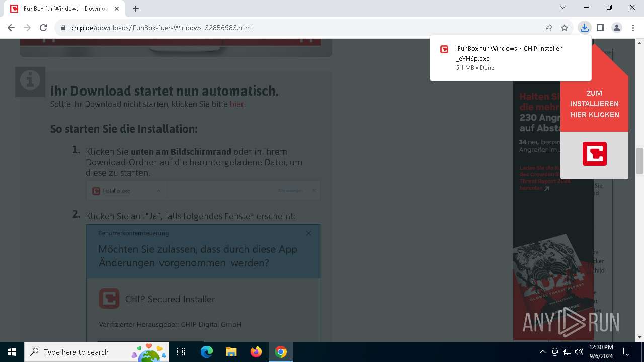Switch to Chrome on taskbar
Viewport: 644px width, 362px height.
click(281, 352)
